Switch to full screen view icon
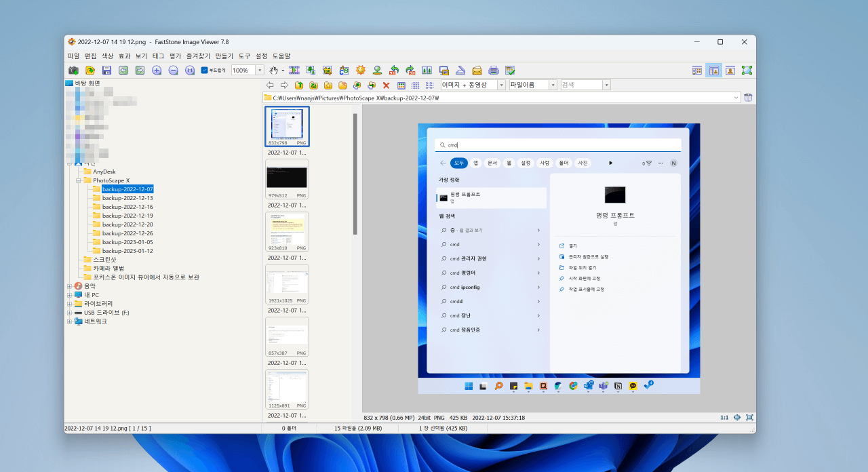Screen dimensions: 868x472 coord(747,70)
